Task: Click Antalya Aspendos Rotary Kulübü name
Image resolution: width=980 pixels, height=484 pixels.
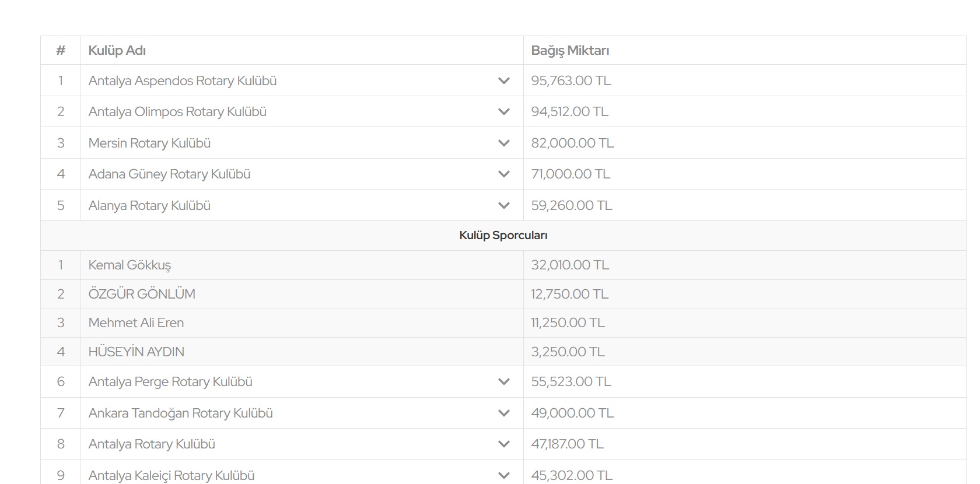Action: pos(183,81)
